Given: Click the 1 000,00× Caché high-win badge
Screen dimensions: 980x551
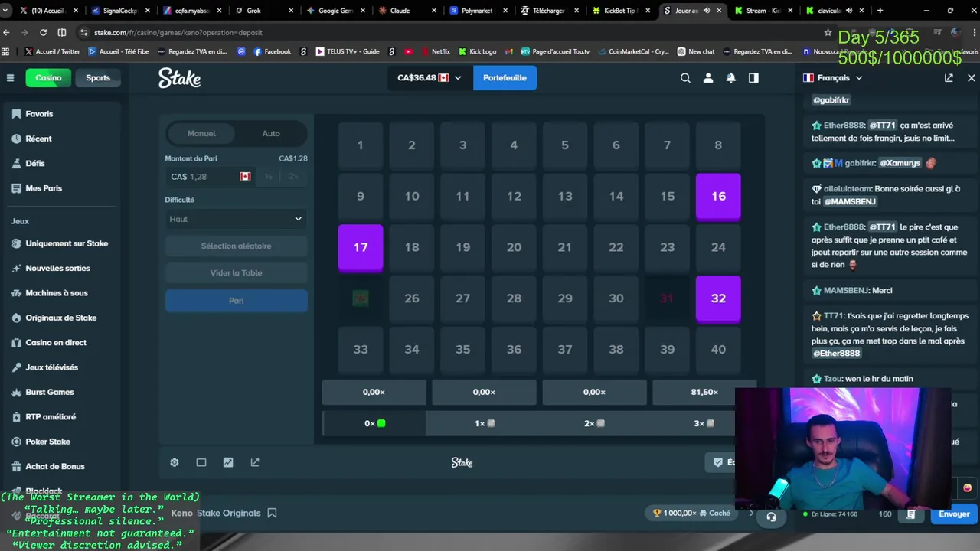Looking at the screenshot, I should click(691, 513).
